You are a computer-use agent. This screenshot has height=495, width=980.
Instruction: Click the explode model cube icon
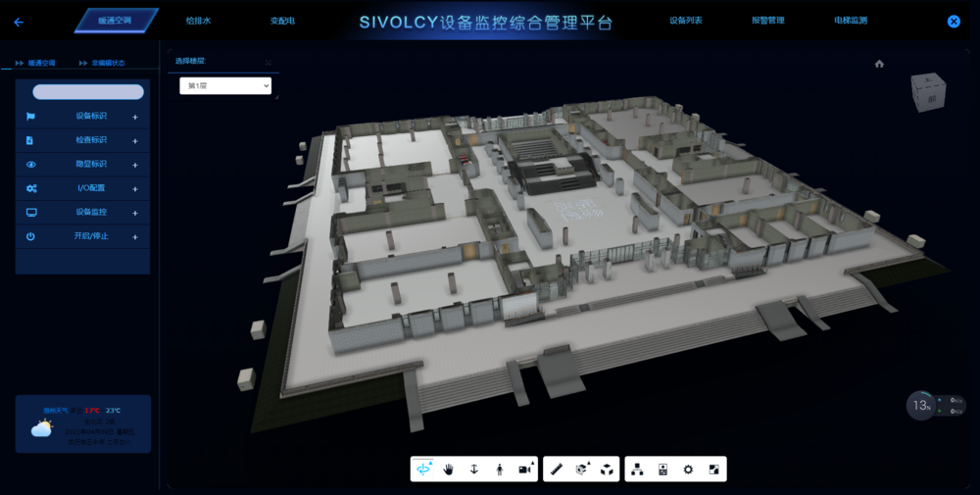point(607,470)
